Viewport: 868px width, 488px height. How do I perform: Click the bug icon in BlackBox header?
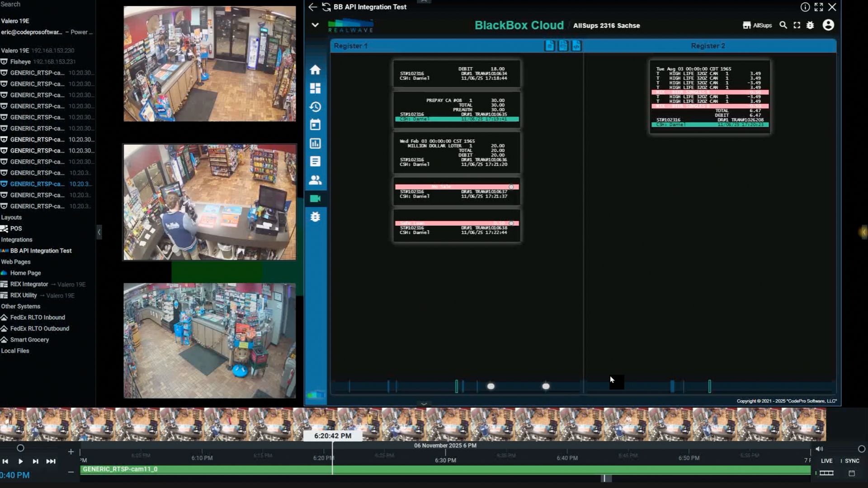pos(810,25)
